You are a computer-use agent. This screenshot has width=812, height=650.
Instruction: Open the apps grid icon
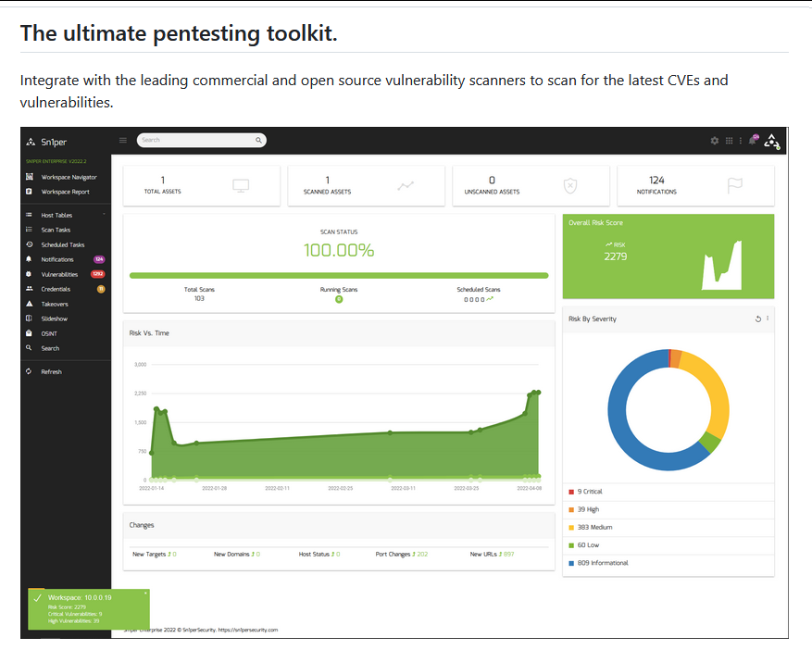(729, 141)
